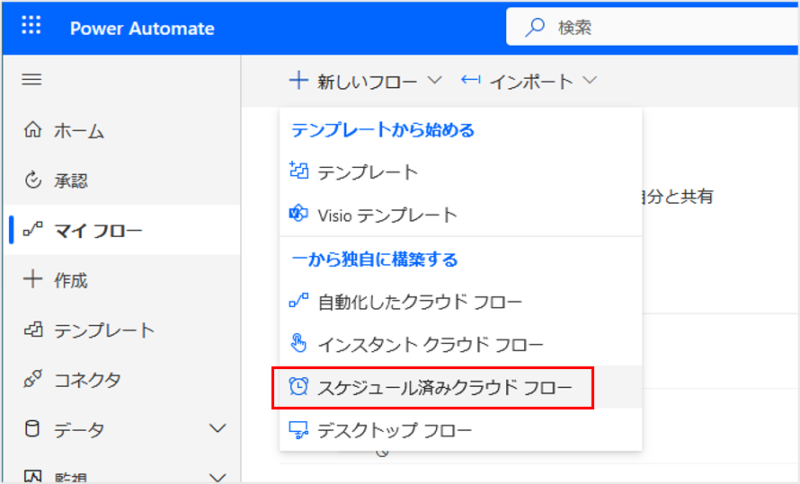Screen dimensions: 800x484
Task: Click the 検索 search box
Action: click(x=660, y=27)
